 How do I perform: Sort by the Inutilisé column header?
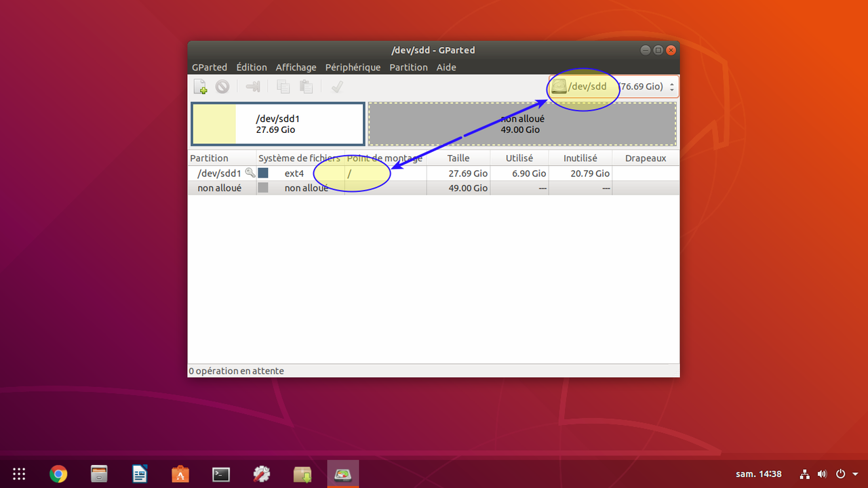[x=580, y=158]
